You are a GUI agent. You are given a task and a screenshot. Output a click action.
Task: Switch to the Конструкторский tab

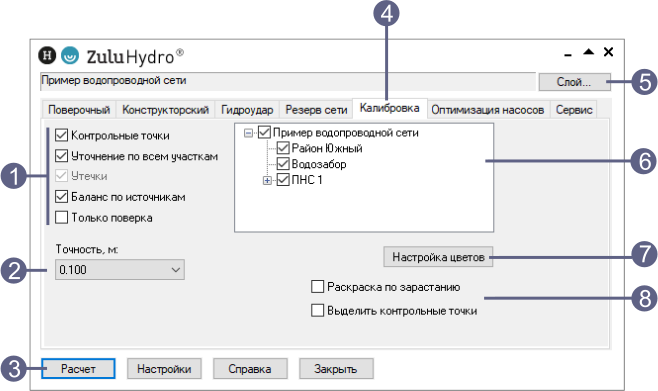tap(165, 110)
